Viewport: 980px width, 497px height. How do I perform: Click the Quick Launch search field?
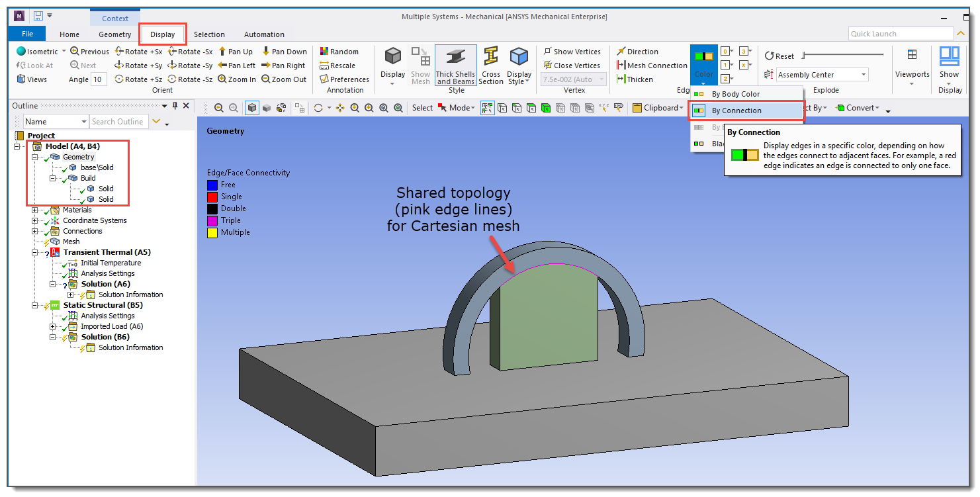pyautogui.click(x=900, y=34)
